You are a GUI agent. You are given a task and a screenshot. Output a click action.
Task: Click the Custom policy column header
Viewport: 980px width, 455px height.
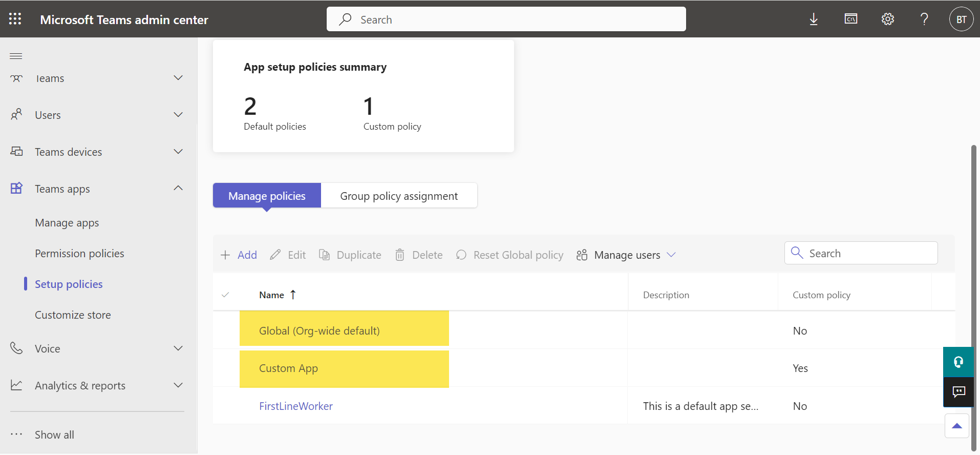coord(822,295)
